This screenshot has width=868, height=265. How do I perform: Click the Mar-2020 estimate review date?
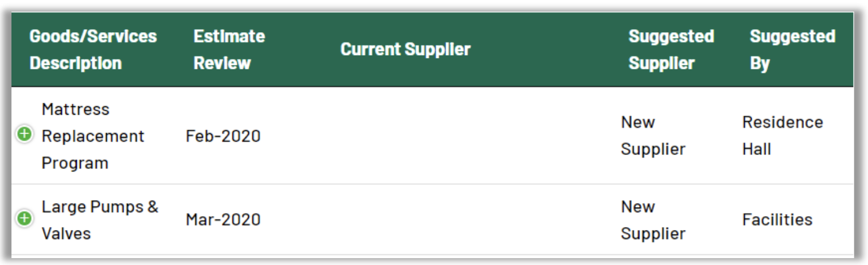point(223,220)
